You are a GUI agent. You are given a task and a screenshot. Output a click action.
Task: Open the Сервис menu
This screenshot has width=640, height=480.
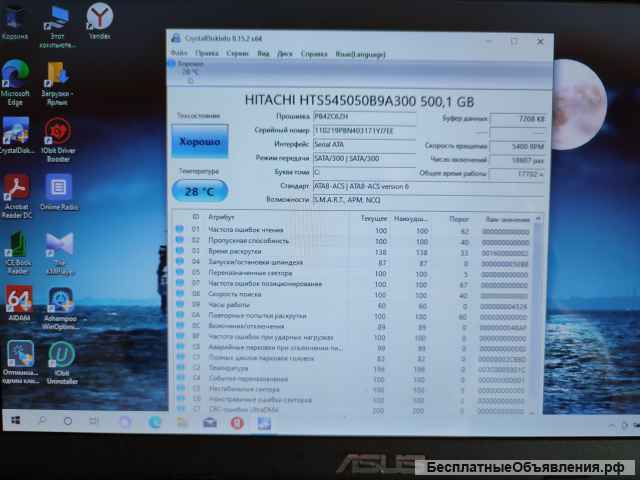237,53
